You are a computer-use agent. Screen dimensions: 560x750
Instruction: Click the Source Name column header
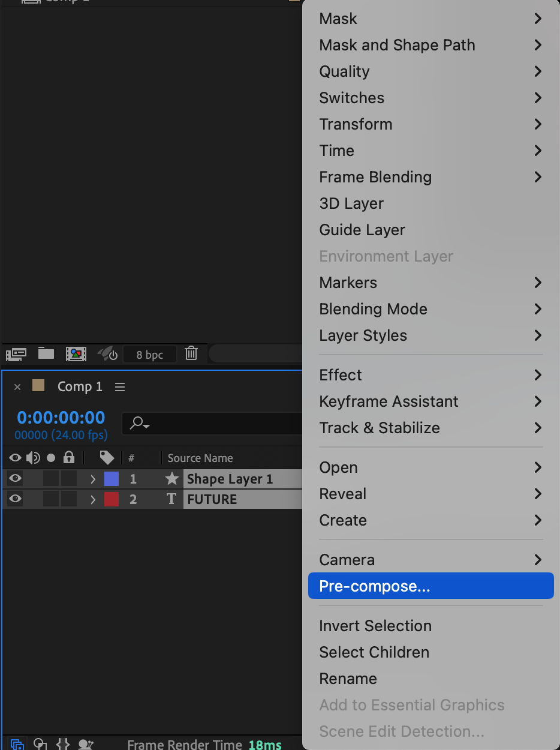(x=200, y=458)
